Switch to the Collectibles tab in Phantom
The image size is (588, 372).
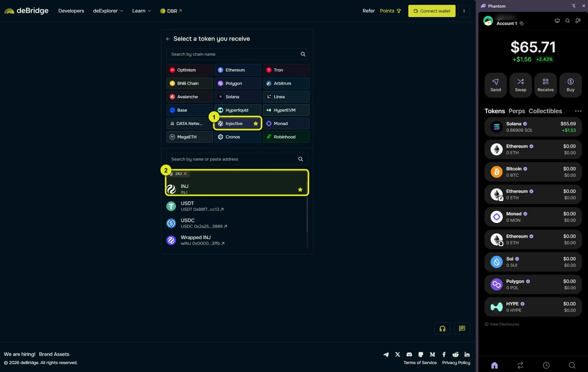[x=545, y=111]
